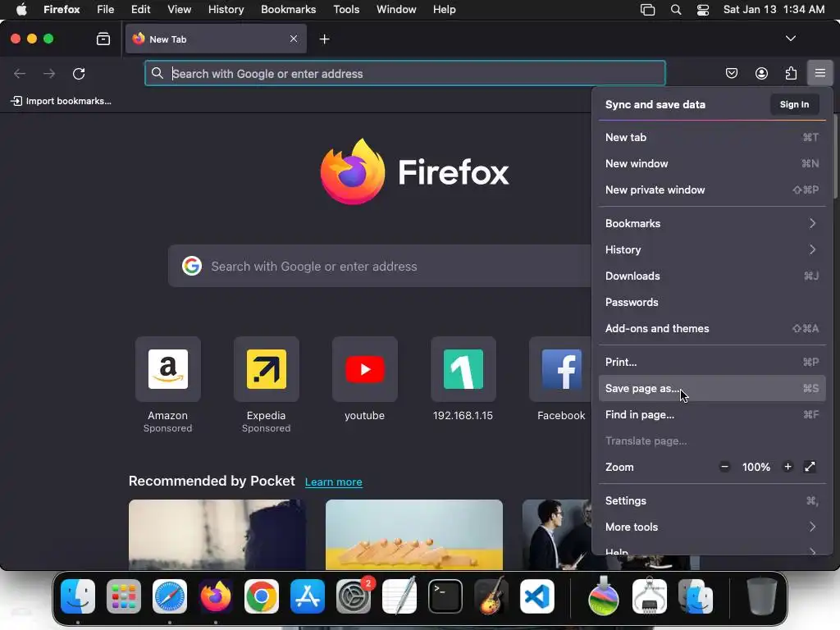Click Sign In in the menu

794,104
